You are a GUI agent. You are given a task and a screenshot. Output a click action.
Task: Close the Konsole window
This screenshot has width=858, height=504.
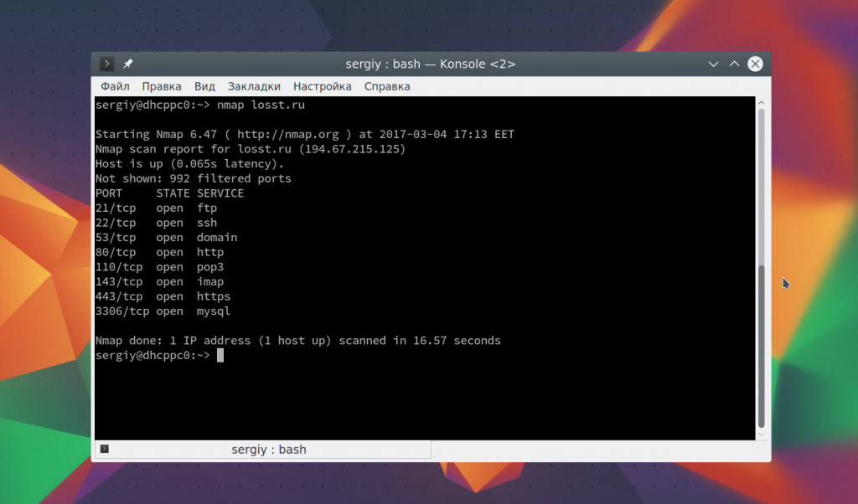755,64
